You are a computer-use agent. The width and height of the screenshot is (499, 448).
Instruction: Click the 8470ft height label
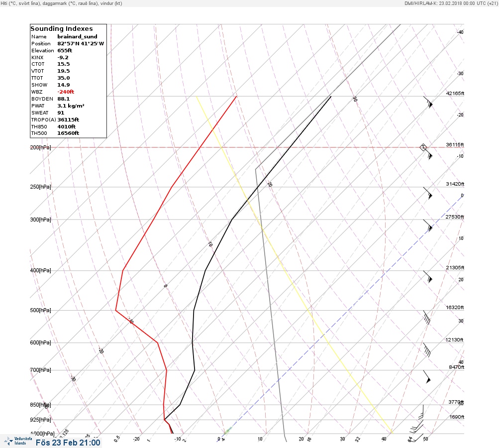(457, 367)
